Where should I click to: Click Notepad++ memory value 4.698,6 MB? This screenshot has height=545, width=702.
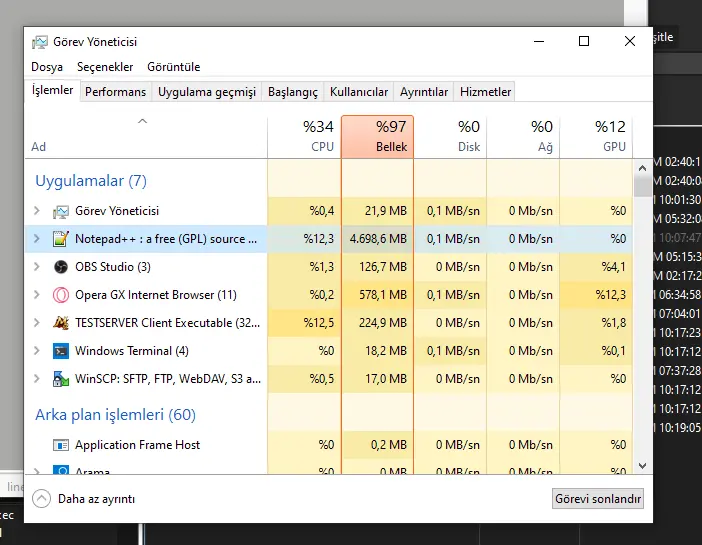point(378,239)
